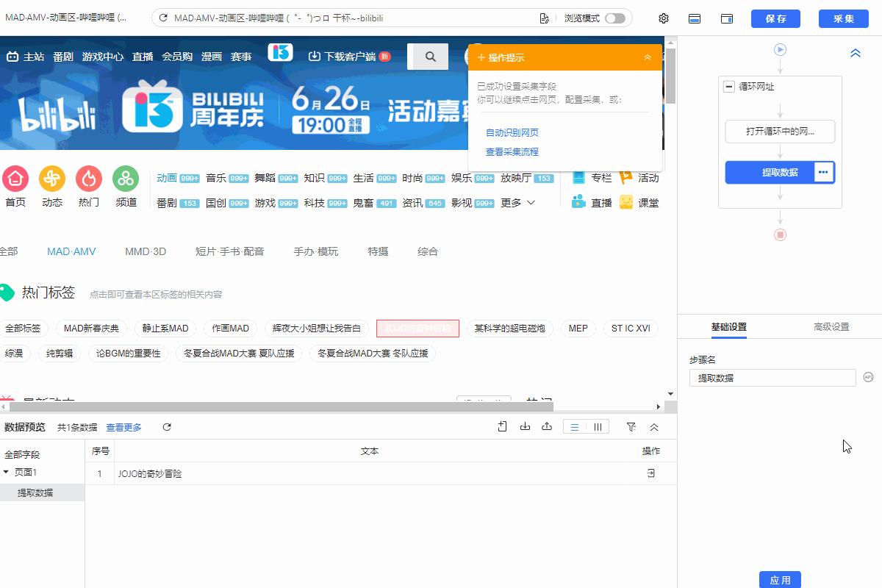This screenshot has height=588, width=882.
Task: Click horizontal scrollbar right arrow
Action: 659,406
